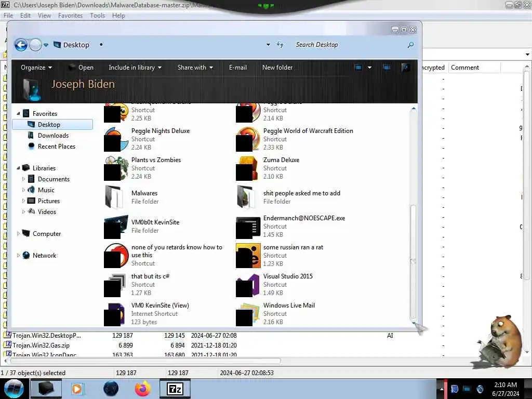The width and height of the screenshot is (532, 399).
Task: Open the View menu in 7-Zip
Action: pos(44,16)
